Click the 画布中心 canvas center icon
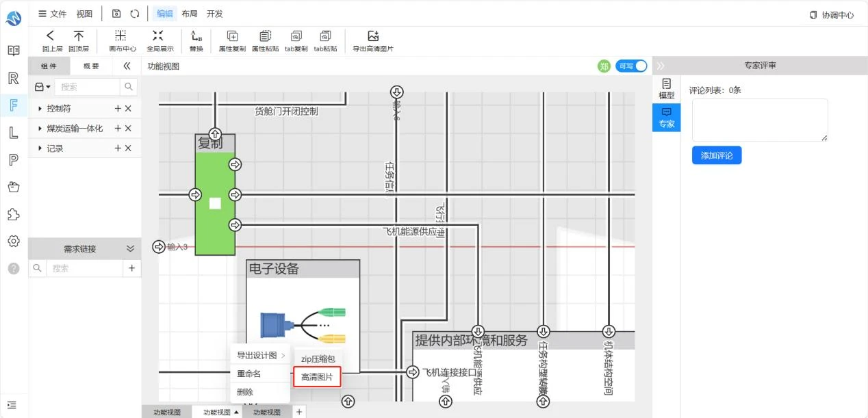 [x=120, y=36]
